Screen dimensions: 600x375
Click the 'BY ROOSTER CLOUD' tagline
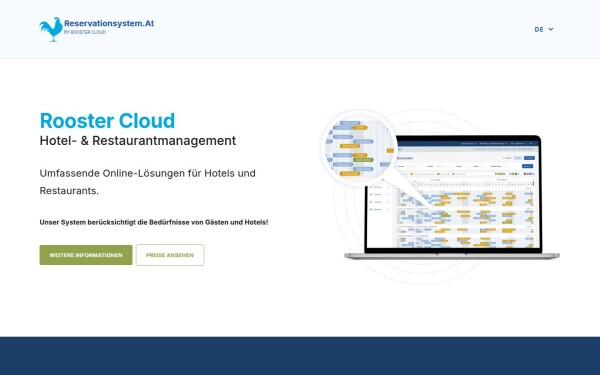(85, 32)
